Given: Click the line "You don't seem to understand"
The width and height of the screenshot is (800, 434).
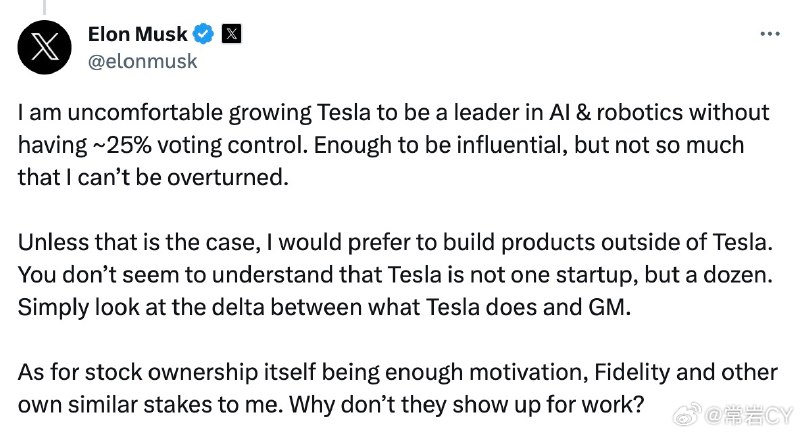Looking at the screenshot, I should [x=395, y=275].
